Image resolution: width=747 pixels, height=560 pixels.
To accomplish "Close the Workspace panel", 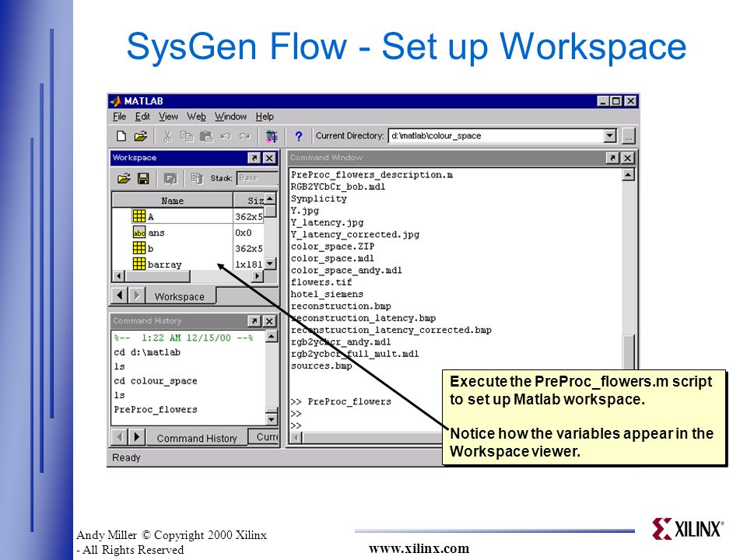I will 269,158.
